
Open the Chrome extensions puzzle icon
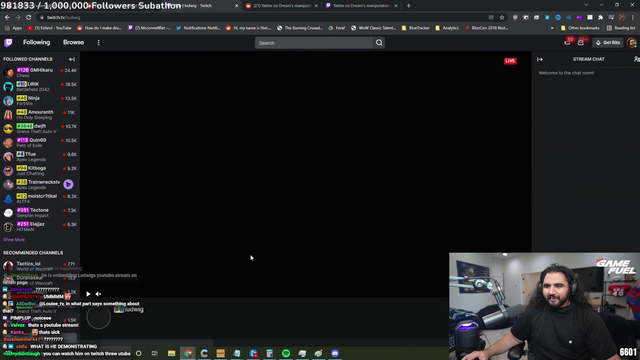tap(600, 18)
